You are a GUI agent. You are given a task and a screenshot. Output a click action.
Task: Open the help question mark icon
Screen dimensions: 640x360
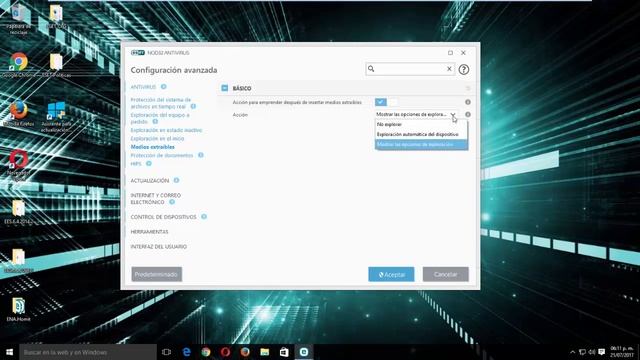[463, 69]
